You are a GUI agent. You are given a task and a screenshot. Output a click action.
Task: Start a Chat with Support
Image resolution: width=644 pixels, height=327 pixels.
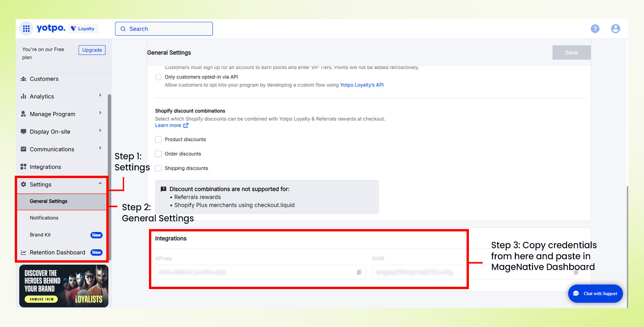595,293
